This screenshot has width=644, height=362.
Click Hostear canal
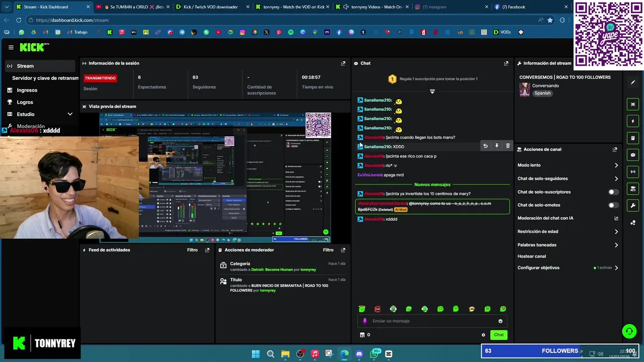pyautogui.click(x=532, y=256)
